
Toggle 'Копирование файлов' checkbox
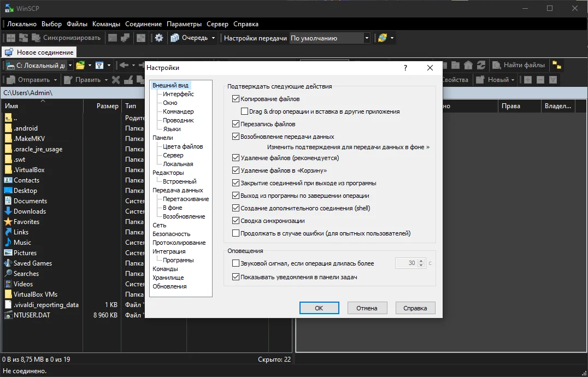(236, 99)
